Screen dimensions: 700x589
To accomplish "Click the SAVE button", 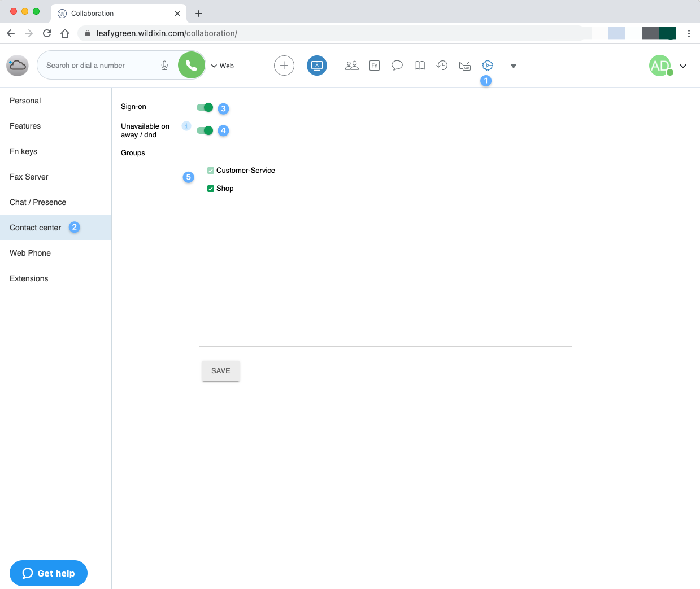I will tap(220, 371).
